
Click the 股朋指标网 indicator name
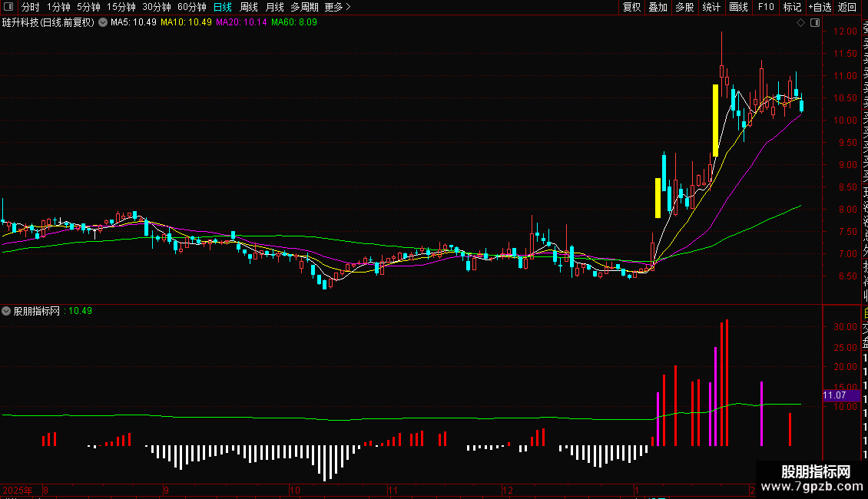tap(37, 311)
